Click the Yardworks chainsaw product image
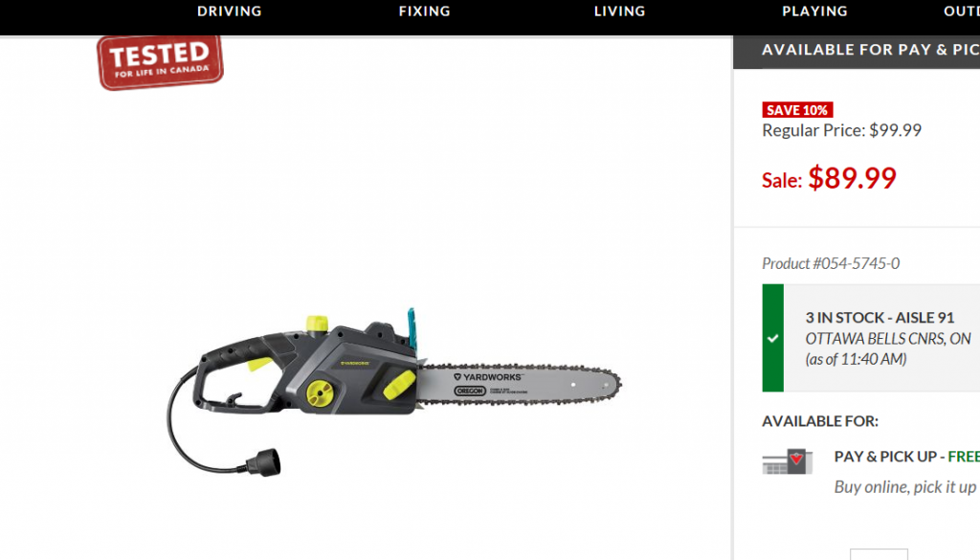980x560 pixels. click(393, 392)
